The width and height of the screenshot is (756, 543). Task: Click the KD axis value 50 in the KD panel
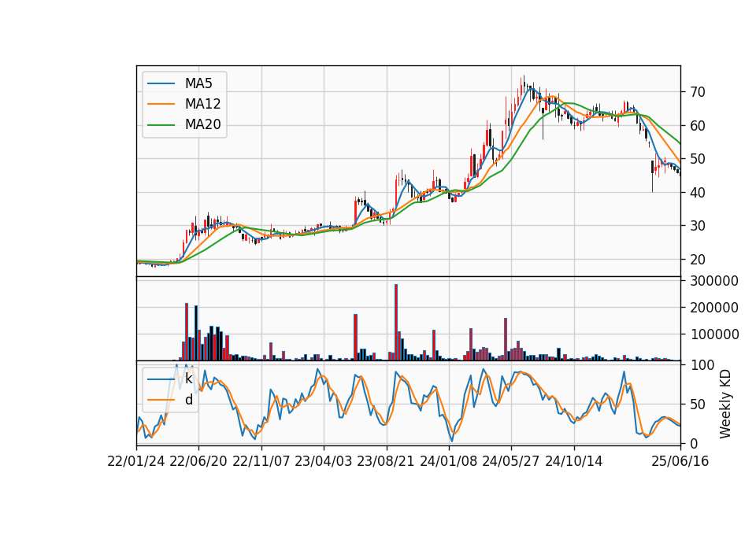pyautogui.click(x=697, y=404)
